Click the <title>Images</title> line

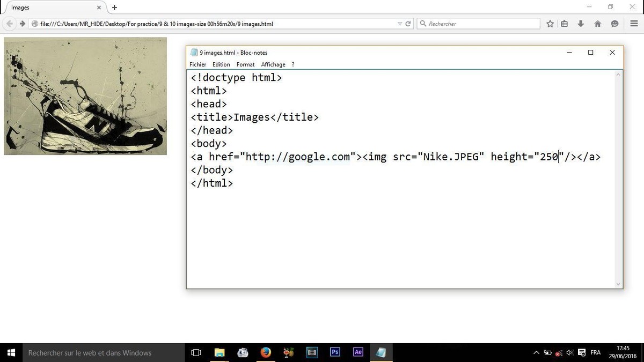point(254,117)
